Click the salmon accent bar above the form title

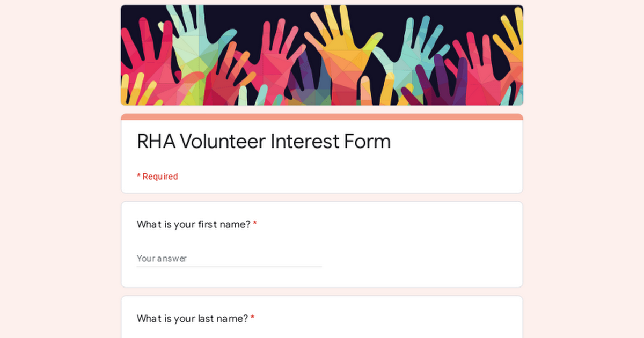(x=322, y=116)
